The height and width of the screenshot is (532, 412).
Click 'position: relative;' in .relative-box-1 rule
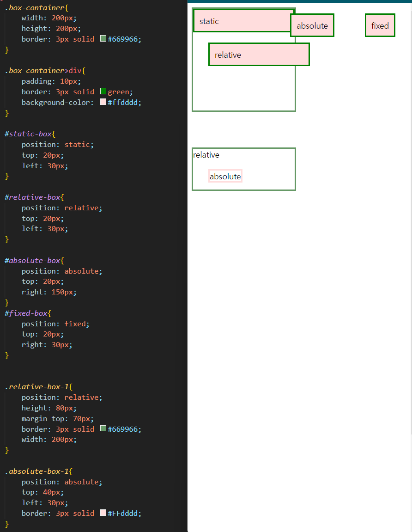coord(62,397)
